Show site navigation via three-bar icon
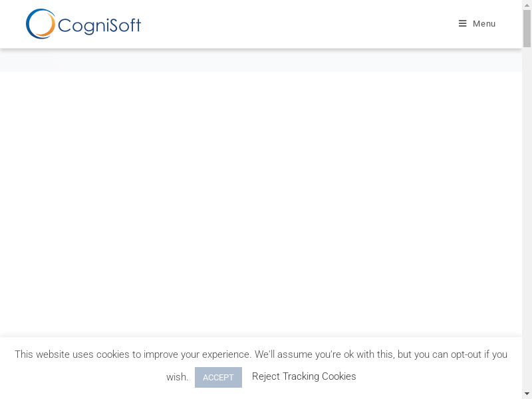Image resolution: width=532 pixels, height=399 pixels. point(463,24)
